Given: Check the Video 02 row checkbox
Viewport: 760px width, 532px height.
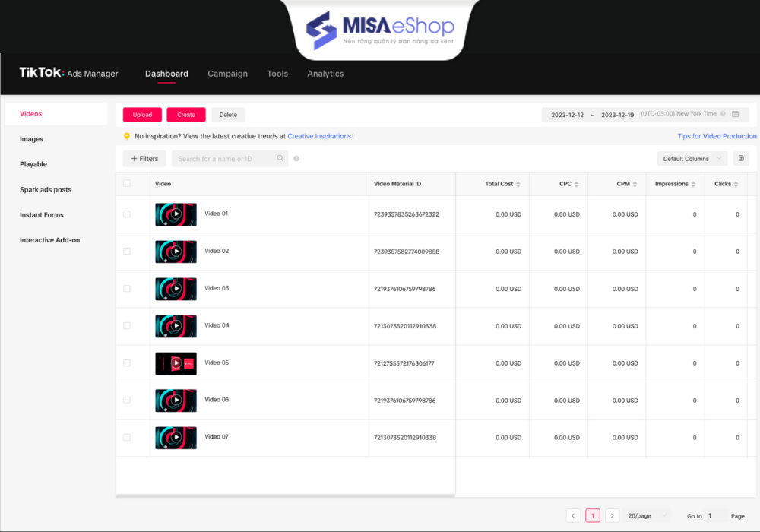Looking at the screenshot, I should (127, 252).
